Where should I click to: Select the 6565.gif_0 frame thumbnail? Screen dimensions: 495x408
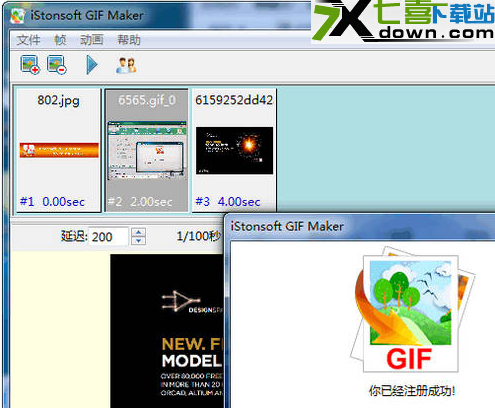point(147,150)
